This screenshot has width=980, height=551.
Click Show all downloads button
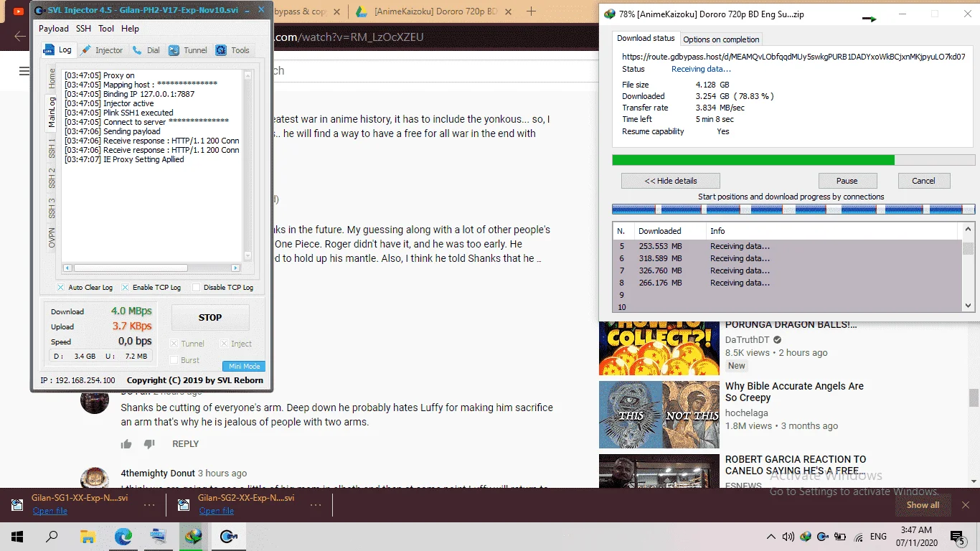point(923,505)
